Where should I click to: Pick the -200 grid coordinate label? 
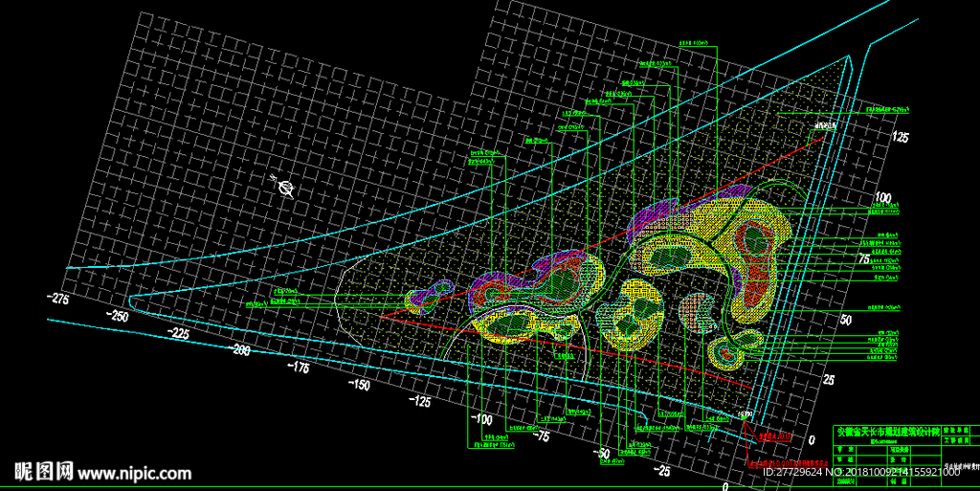238,350
